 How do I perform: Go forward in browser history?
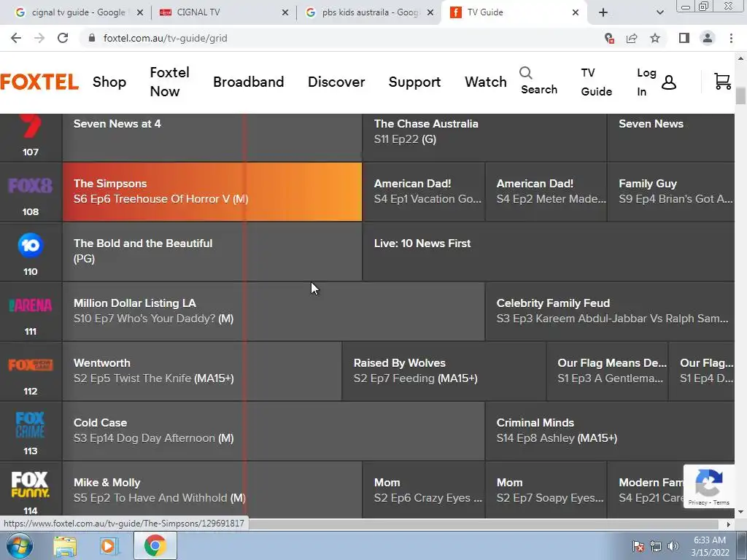pyautogui.click(x=39, y=38)
